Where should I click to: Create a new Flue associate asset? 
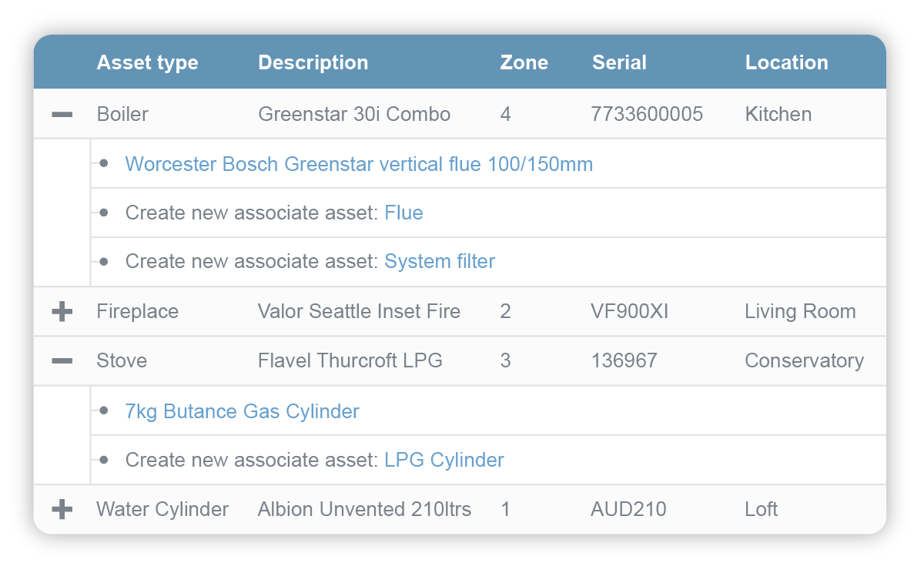403,213
